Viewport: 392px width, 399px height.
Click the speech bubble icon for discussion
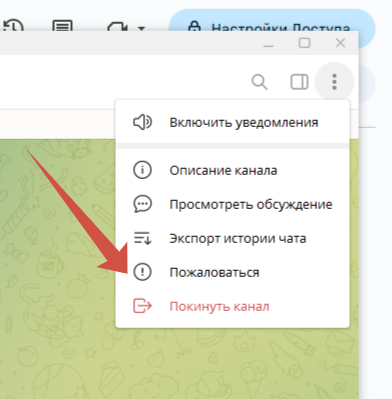142,204
